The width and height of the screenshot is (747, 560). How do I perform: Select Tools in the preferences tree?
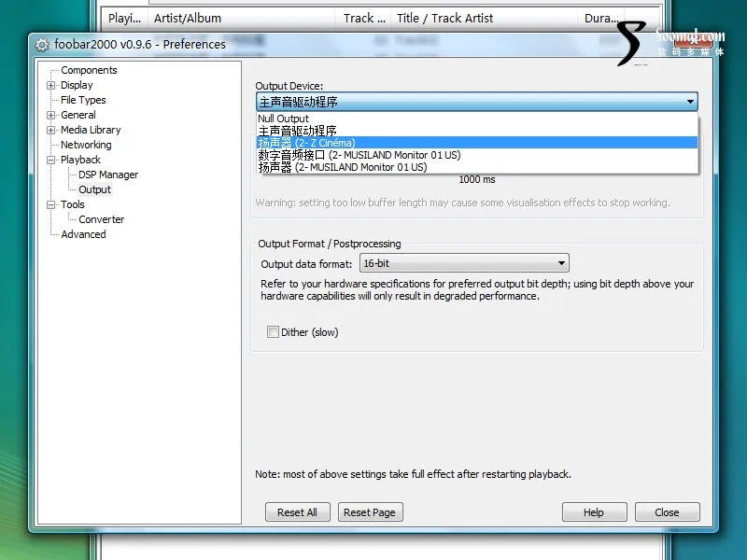pos(73,204)
